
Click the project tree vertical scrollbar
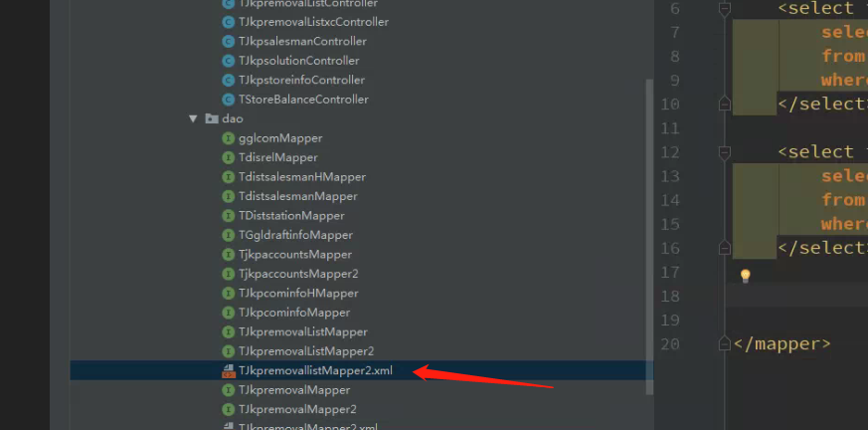pos(649,237)
